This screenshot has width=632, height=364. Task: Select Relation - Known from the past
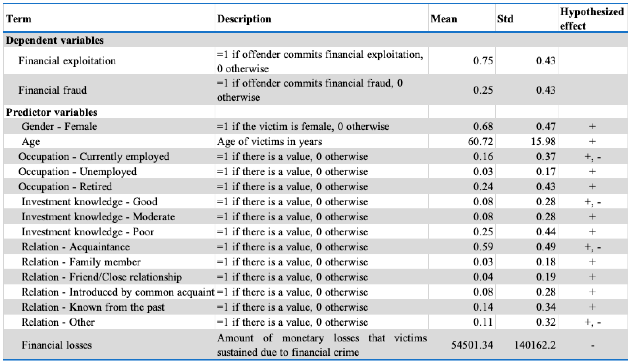click(93, 307)
